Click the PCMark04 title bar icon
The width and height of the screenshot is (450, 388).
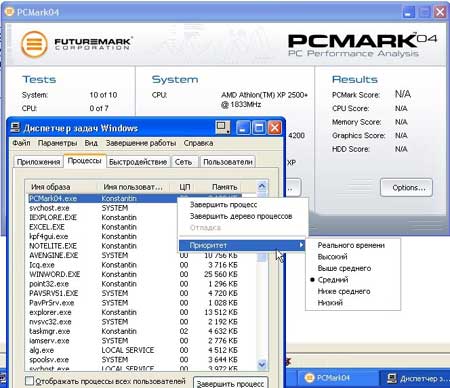coord(9,12)
